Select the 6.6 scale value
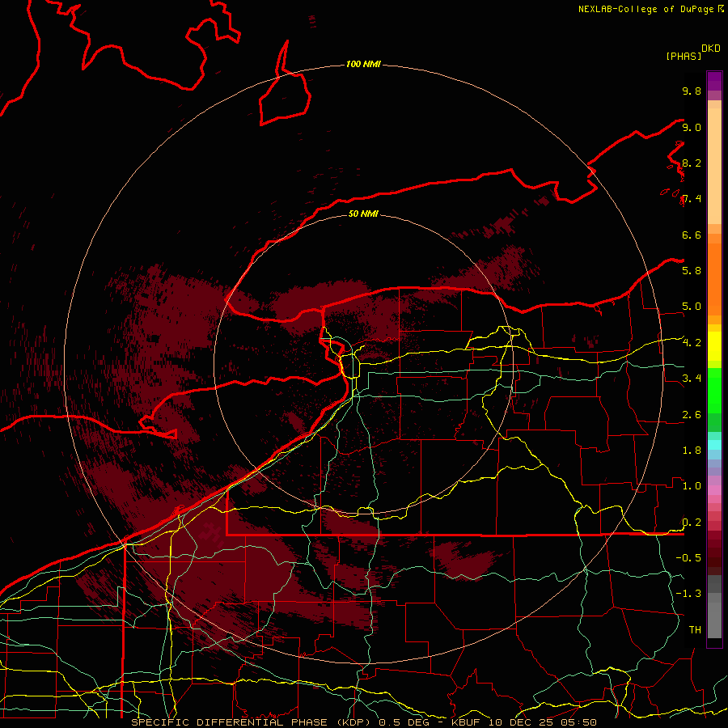Viewport: 728px width, 728px height. pos(692,235)
